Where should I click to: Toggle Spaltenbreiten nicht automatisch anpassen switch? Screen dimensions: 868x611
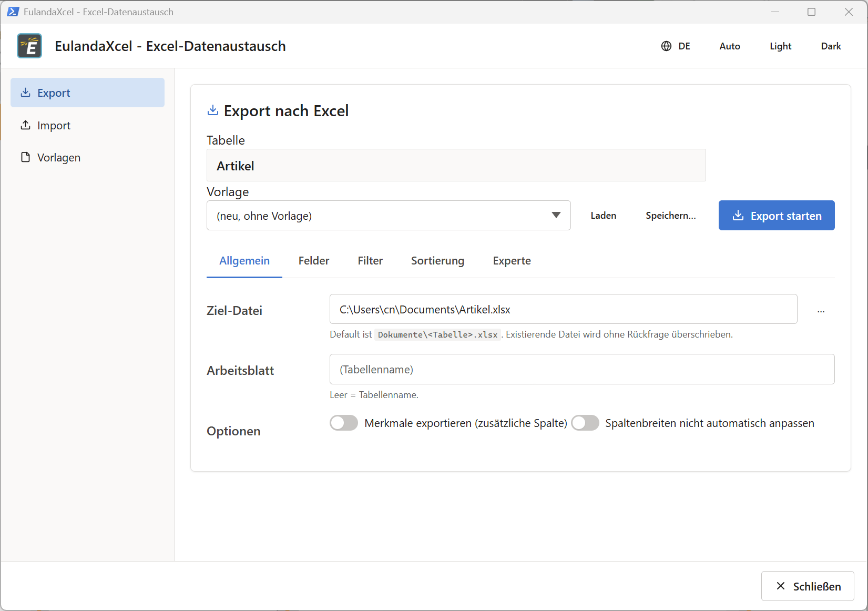(x=585, y=423)
